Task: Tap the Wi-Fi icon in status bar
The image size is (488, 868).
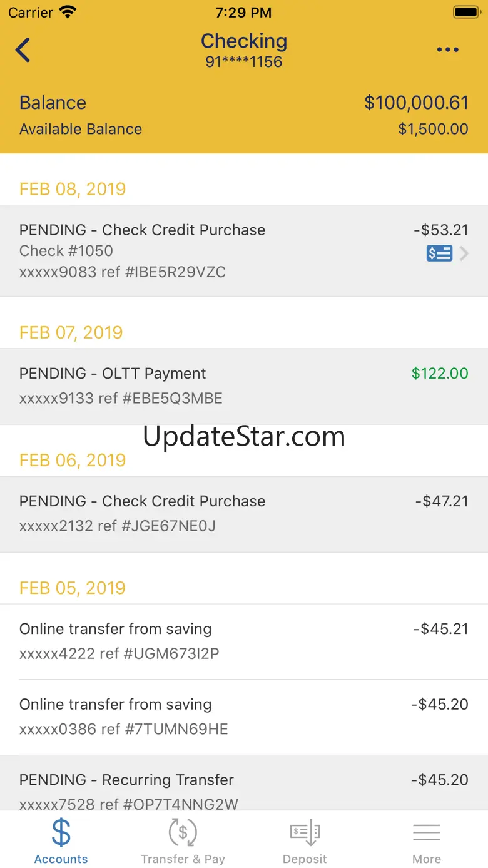Action: (x=67, y=12)
